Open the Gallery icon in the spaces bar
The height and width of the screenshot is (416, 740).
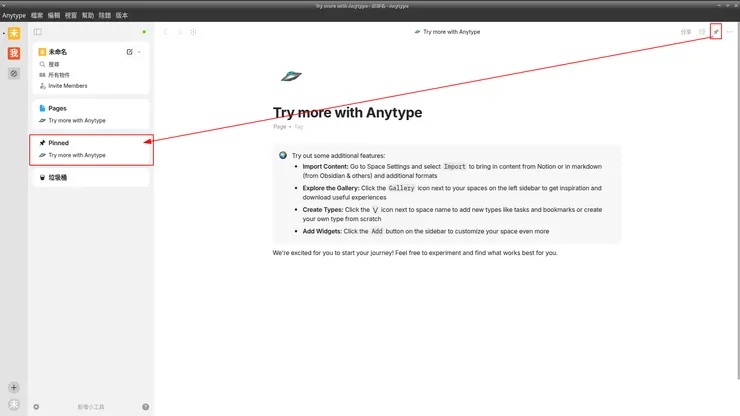tap(14, 73)
